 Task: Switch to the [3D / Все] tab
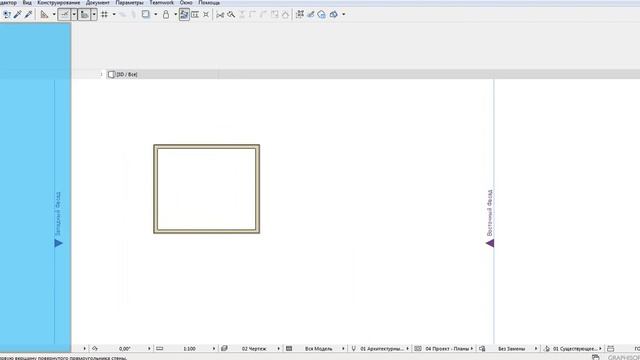(x=127, y=74)
